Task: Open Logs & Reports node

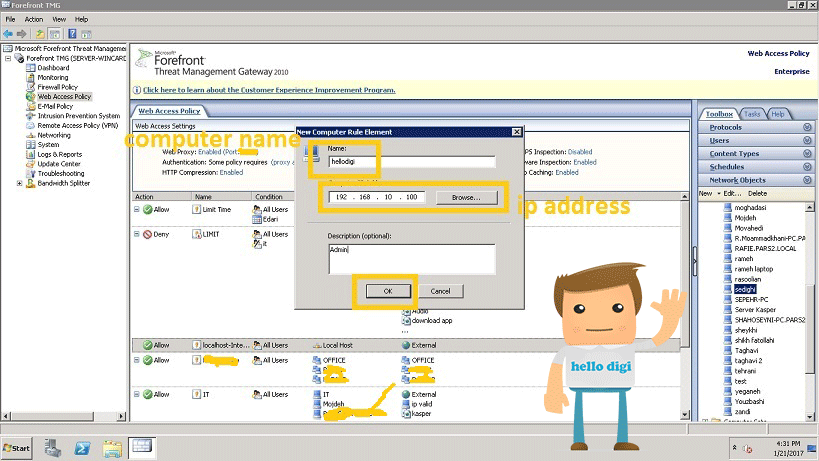Action: (60, 155)
